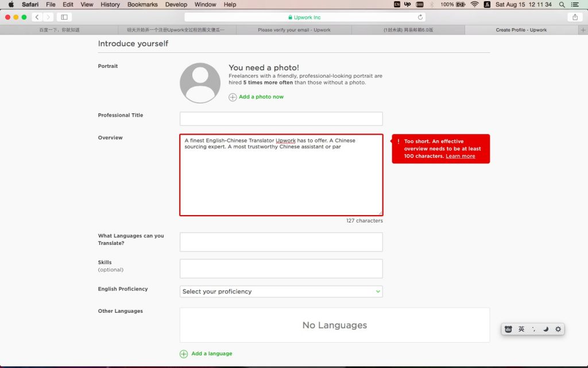Click the plus circle beside Add a photo
Screen dimensions: 588x368
pos(233,97)
